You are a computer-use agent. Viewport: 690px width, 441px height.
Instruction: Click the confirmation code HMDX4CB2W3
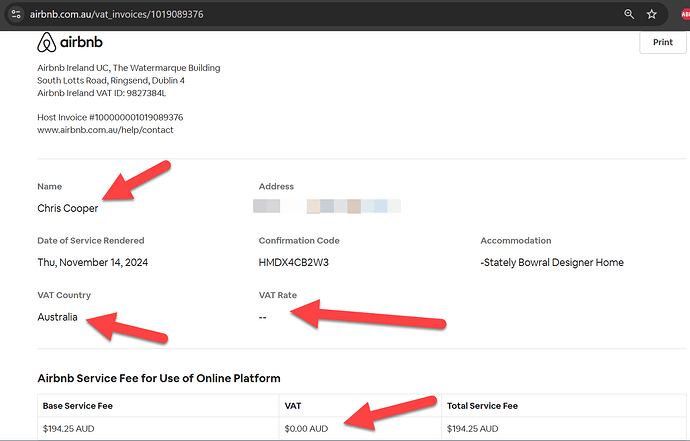point(294,262)
